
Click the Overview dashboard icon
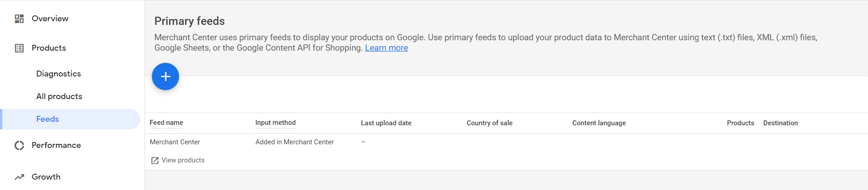tap(19, 19)
